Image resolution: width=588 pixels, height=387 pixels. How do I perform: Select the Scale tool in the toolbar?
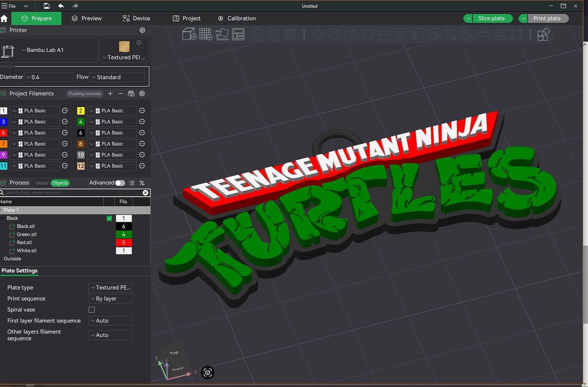350,35
